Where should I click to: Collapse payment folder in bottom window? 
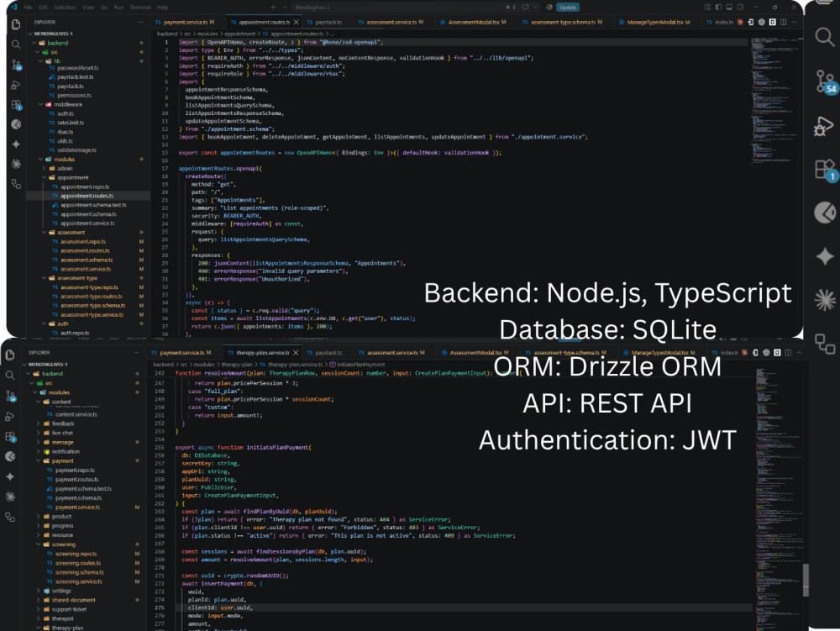pyautogui.click(x=39, y=460)
